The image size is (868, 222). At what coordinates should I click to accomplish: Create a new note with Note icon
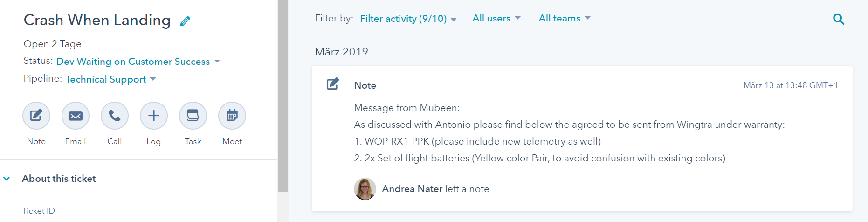click(36, 116)
